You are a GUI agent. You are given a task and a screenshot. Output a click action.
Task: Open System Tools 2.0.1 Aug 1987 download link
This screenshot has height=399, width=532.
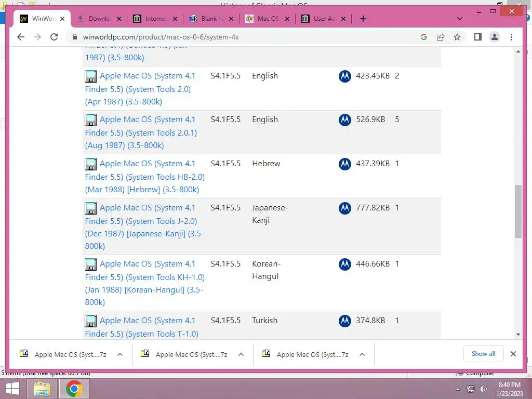(x=141, y=132)
